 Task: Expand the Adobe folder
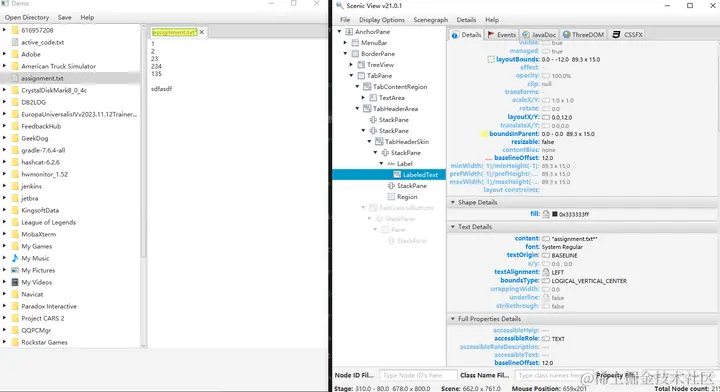[5, 54]
